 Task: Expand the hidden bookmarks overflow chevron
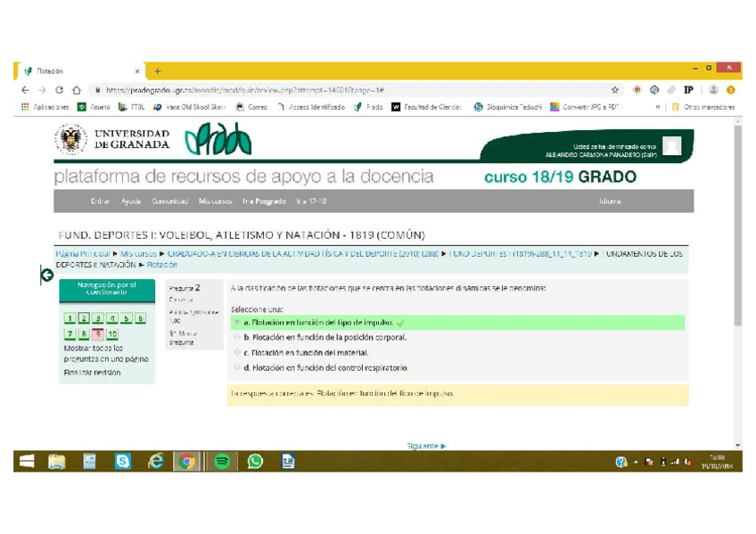(x=658, y=107)
